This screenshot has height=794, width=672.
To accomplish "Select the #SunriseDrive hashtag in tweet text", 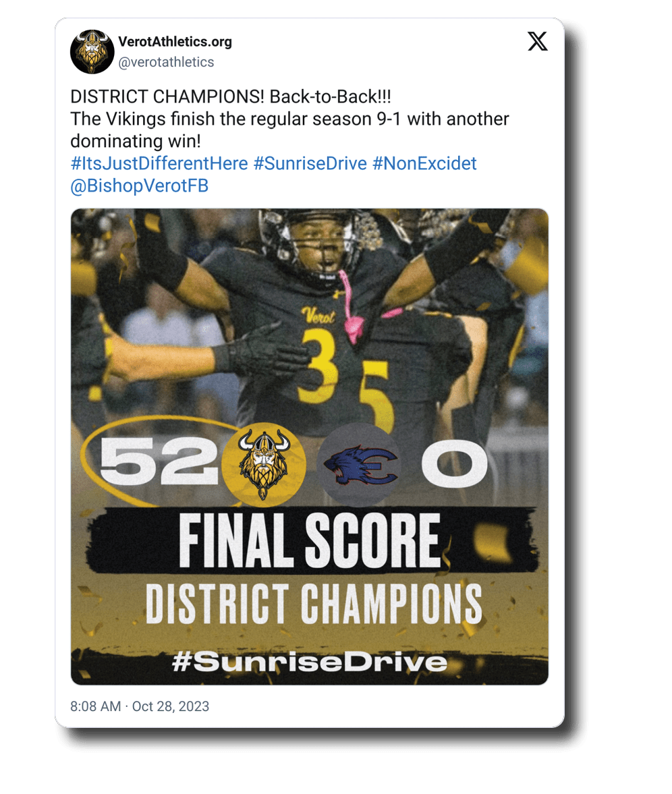I will pos(310,163).
